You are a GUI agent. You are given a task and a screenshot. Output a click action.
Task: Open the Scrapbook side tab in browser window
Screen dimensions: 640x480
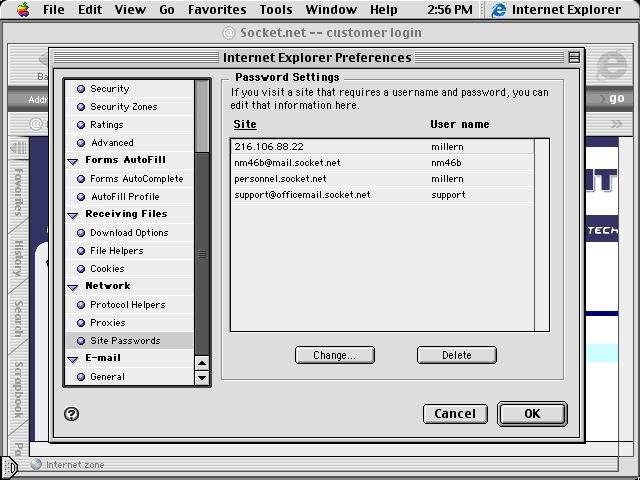click(18, 390)
